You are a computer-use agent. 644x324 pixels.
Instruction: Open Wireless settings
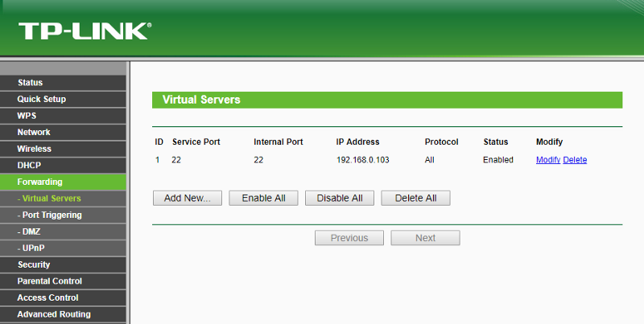63,149
